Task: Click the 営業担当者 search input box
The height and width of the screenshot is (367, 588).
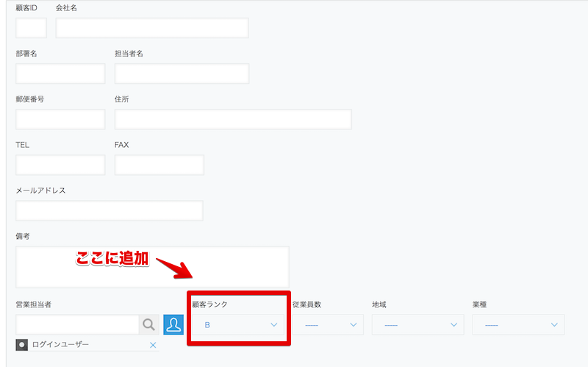Action: pyautogui.click(x=77, y=324)
